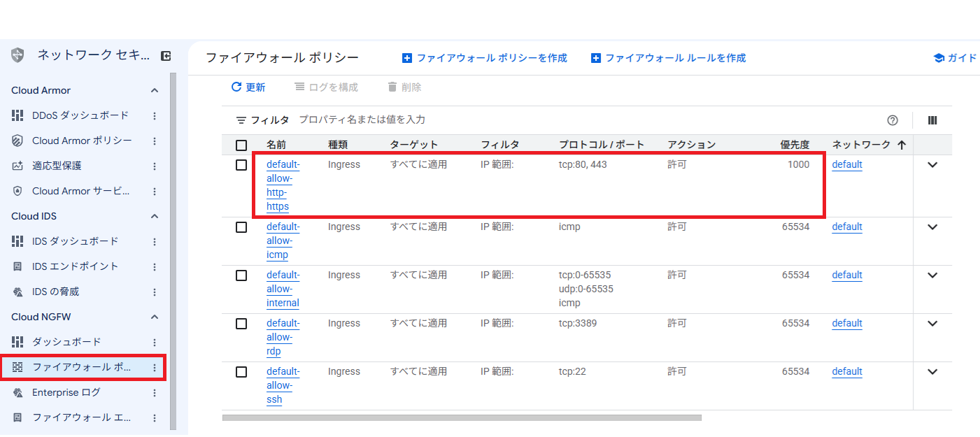
Task: Click the Cloud Armor ポリシー shield icon
Action: coord(17,141)
